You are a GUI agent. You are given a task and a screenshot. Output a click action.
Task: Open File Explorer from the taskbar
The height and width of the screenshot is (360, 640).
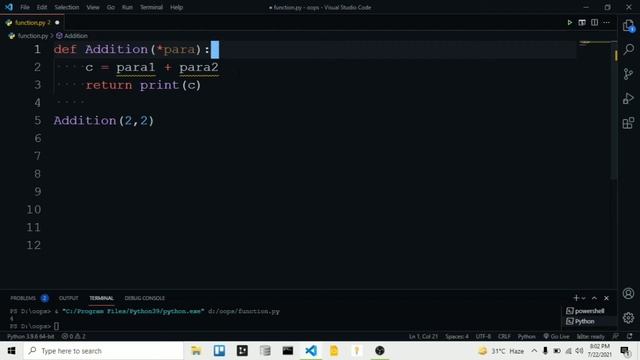[x=196, y=351]
